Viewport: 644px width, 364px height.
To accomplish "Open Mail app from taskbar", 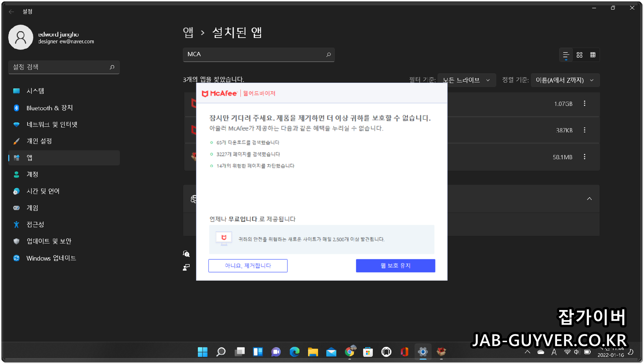I will 331,352.
